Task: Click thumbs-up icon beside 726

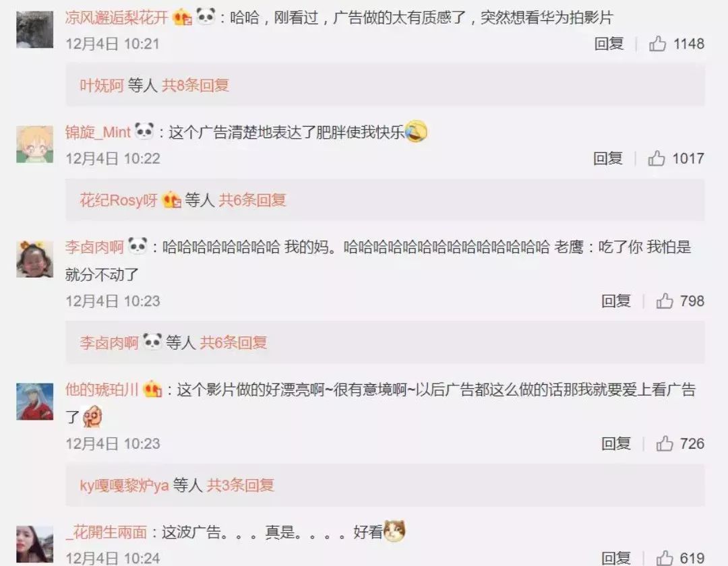Action: coord(665,443)
